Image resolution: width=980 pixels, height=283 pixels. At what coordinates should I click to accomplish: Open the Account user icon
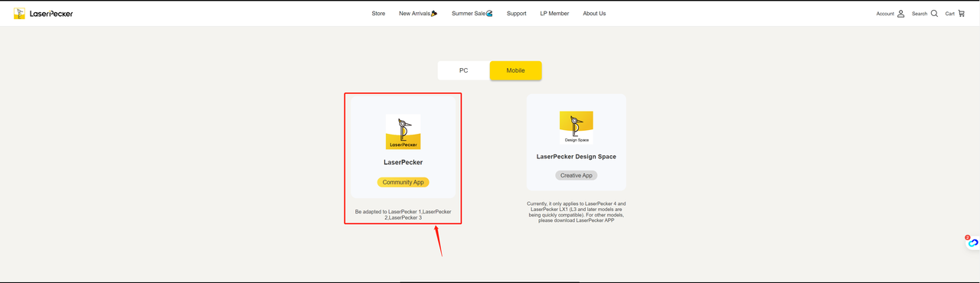tap(900, 14)
